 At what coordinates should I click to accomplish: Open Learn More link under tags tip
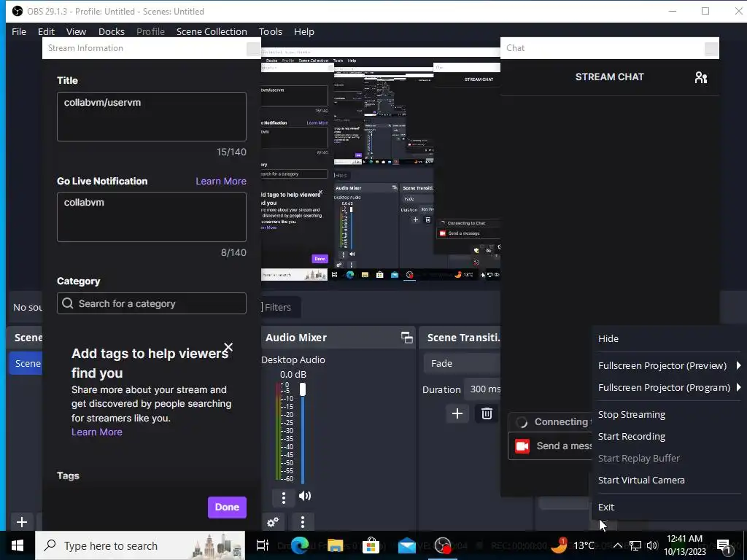coord(97,432)
